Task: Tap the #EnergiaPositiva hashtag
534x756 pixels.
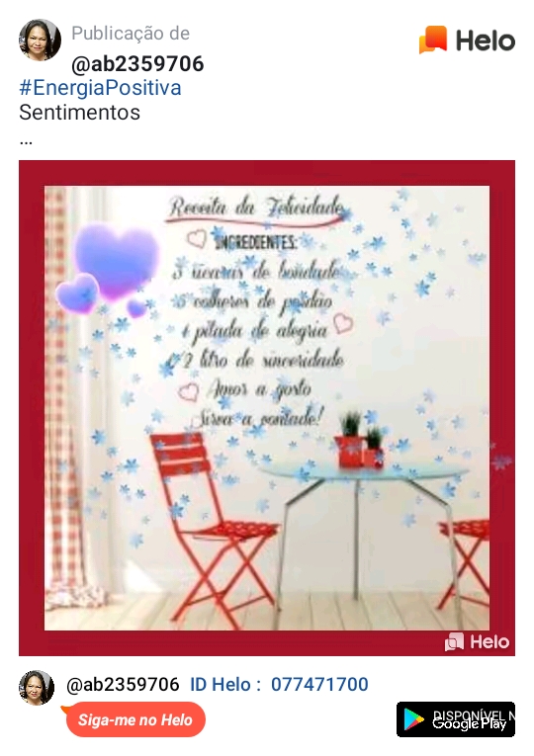Action: tap(100, 88)
